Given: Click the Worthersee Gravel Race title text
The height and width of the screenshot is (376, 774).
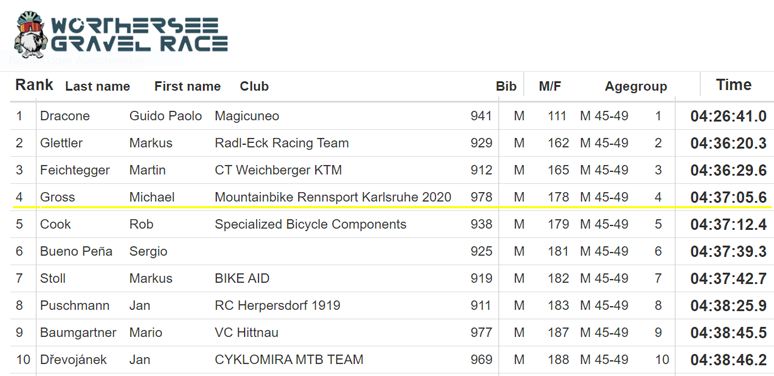Looking at the screenshot, I should click(x=139, y=35).
